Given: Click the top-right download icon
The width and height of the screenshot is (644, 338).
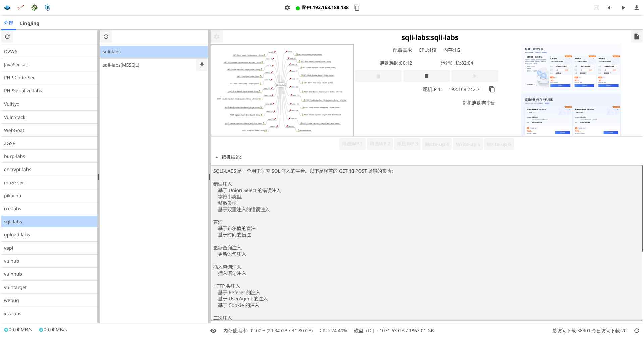Looking at the screenshot, I should 636,8.
